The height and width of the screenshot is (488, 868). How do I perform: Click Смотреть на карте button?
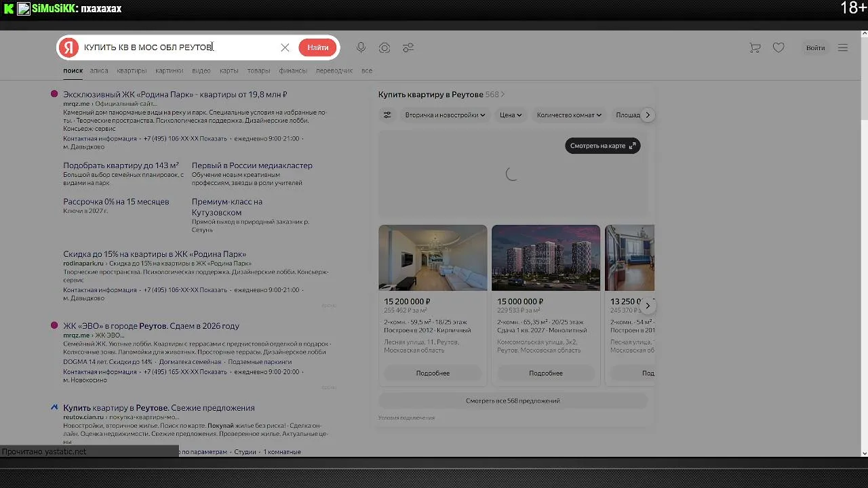pyautogui.click(x=603, y=146)
